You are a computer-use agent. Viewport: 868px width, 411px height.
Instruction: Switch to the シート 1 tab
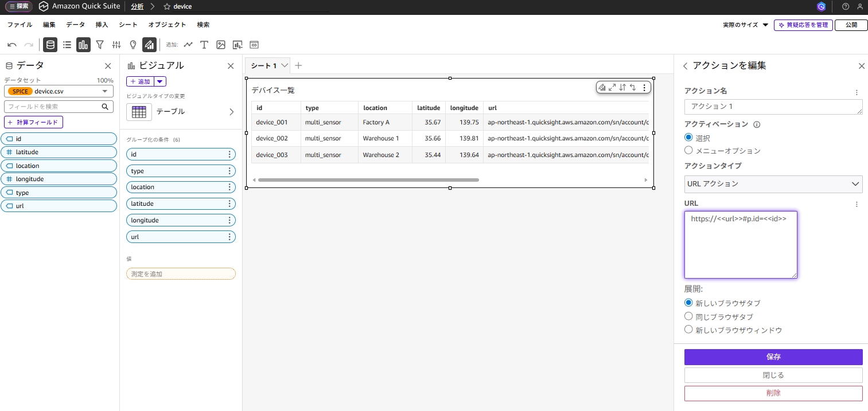click(264, 66)
